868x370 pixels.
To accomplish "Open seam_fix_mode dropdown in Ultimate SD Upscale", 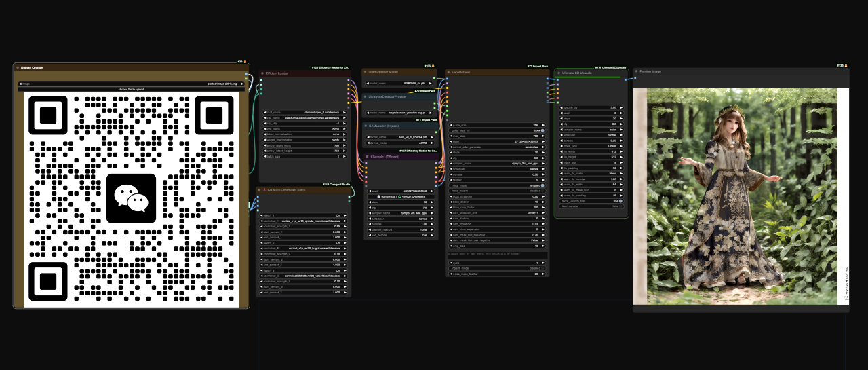I will (591, 173).
